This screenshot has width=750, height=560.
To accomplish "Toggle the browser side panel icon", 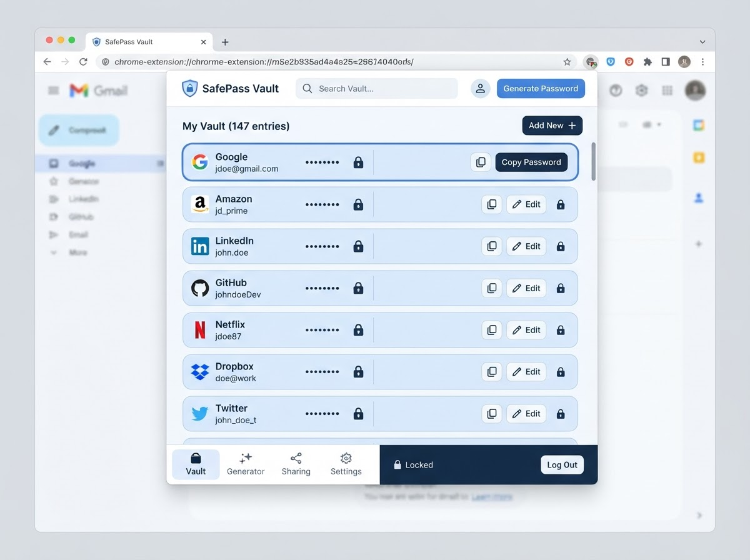I will 666,62.
